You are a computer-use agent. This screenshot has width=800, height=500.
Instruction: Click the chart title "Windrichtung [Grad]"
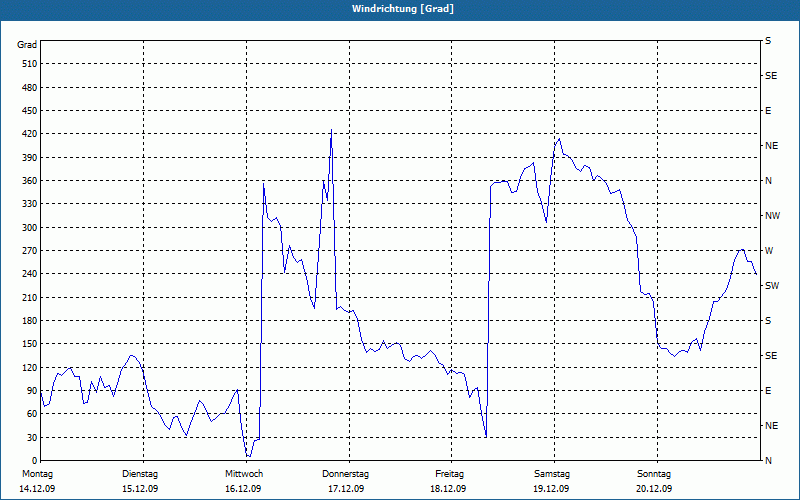403,9
